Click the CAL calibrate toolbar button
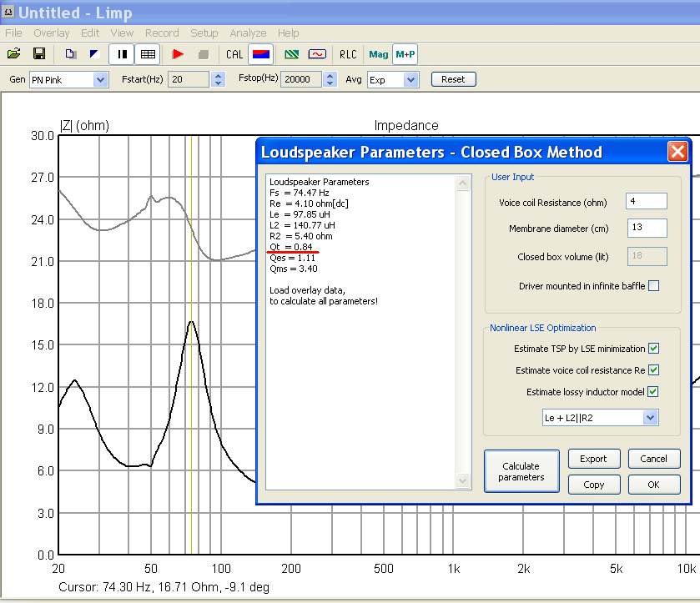The image size is (700, 603). click(x=234, y=54)
